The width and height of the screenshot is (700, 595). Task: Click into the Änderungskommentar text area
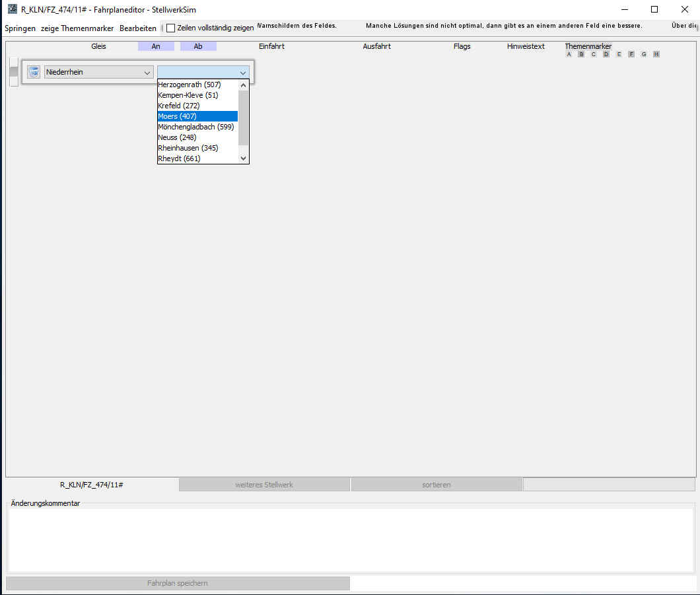pyautogui.click(x=350, y=540)
